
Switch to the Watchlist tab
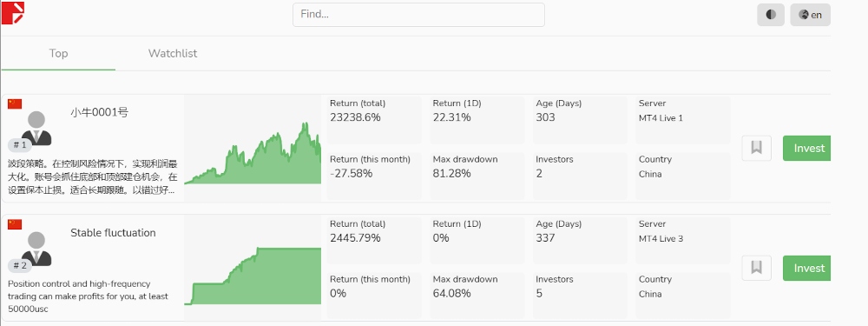[173, 54]
